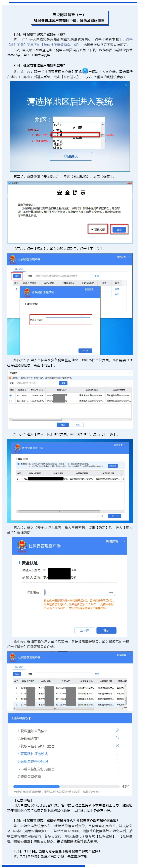
Task: Pick 青岛市 in the region list
Action: tap(77, 138)
